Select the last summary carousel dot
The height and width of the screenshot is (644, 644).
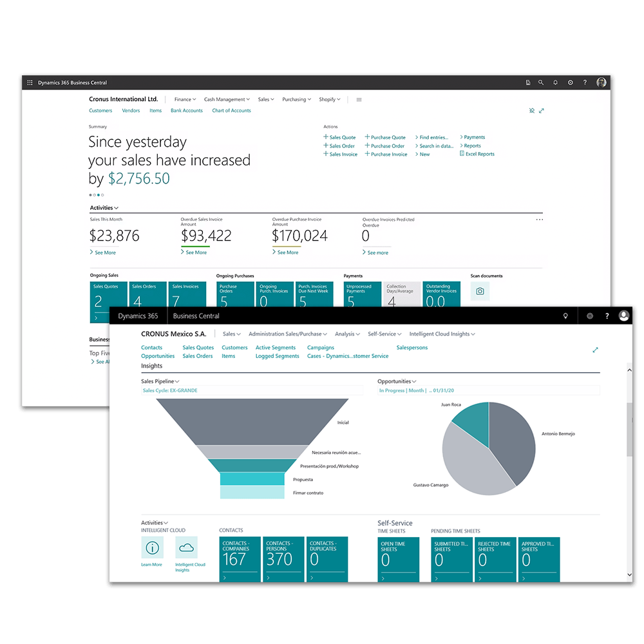point(102,195)
